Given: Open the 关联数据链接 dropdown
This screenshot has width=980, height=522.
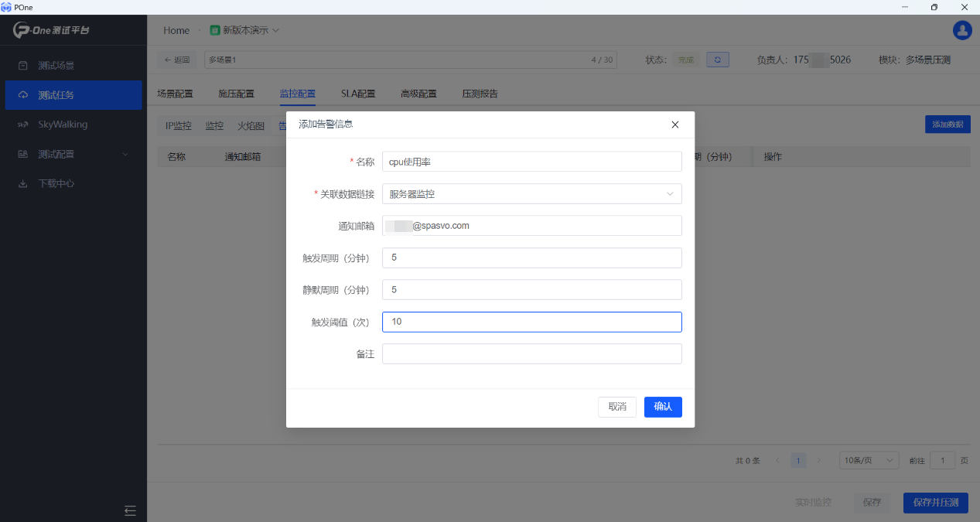Looking at the screenshot, I should click(531, 193).
